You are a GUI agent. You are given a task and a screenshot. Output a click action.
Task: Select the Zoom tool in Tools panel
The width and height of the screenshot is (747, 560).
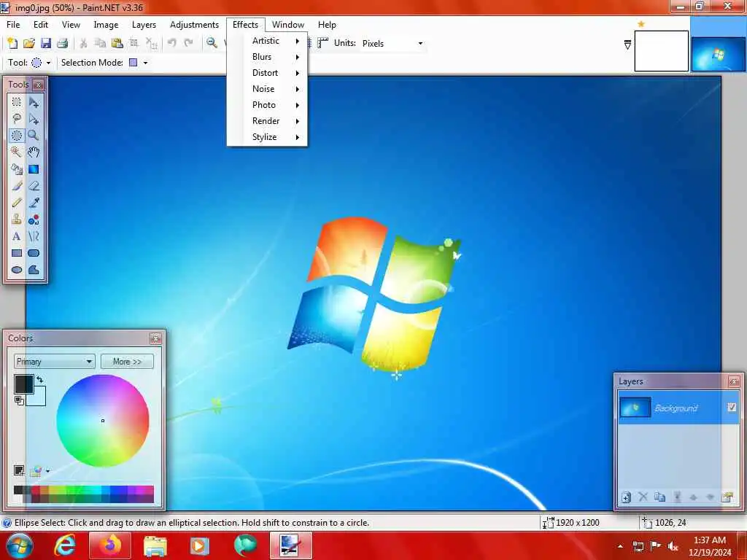34,135
